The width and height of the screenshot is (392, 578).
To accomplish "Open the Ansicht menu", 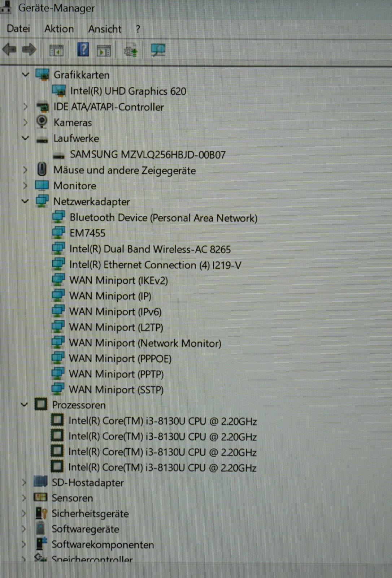I will coord(105,29).
